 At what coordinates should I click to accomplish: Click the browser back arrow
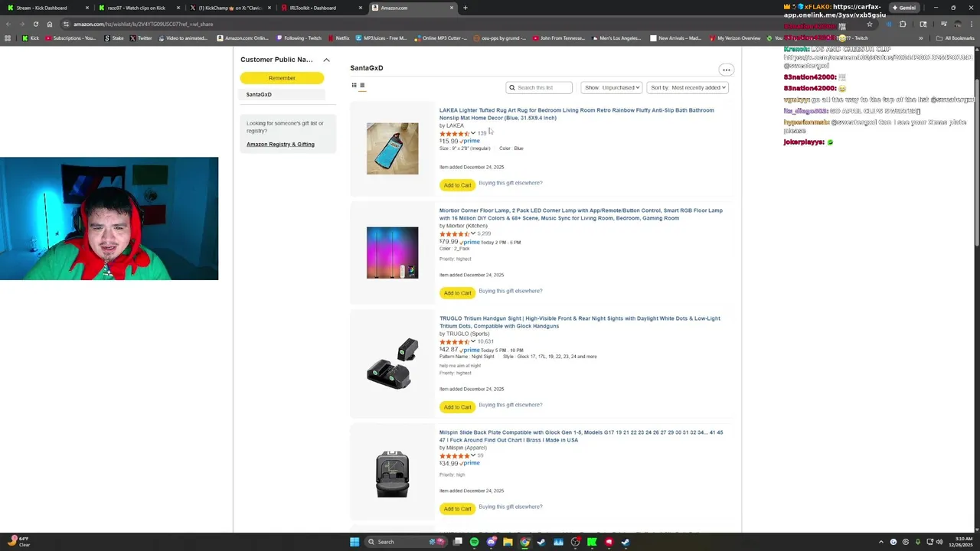8,24
